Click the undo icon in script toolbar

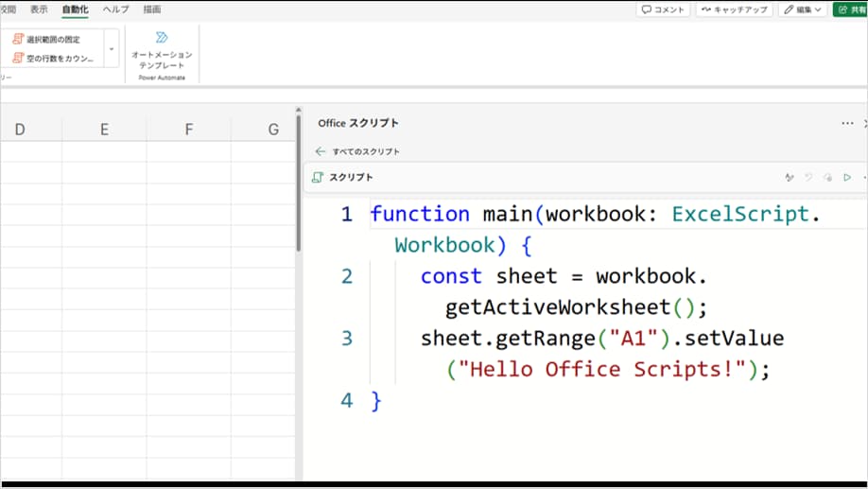pos(808,177)
